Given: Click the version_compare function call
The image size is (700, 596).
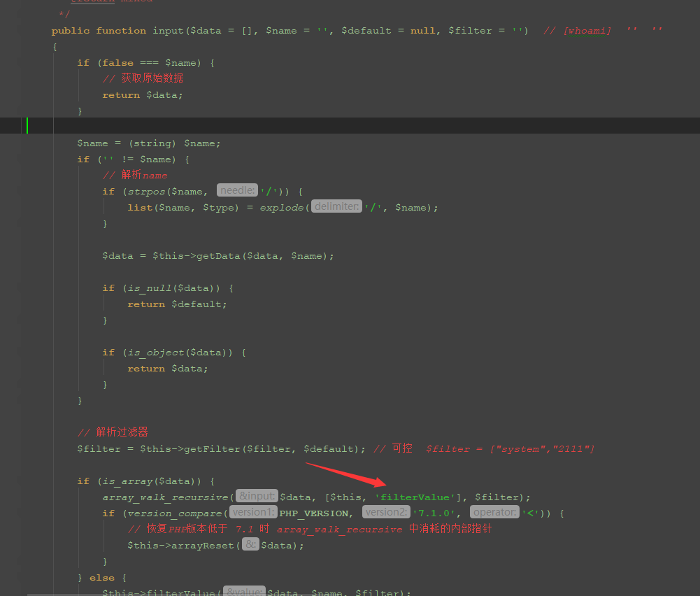Looking at the screenshot, I should [x=175, y=513].
